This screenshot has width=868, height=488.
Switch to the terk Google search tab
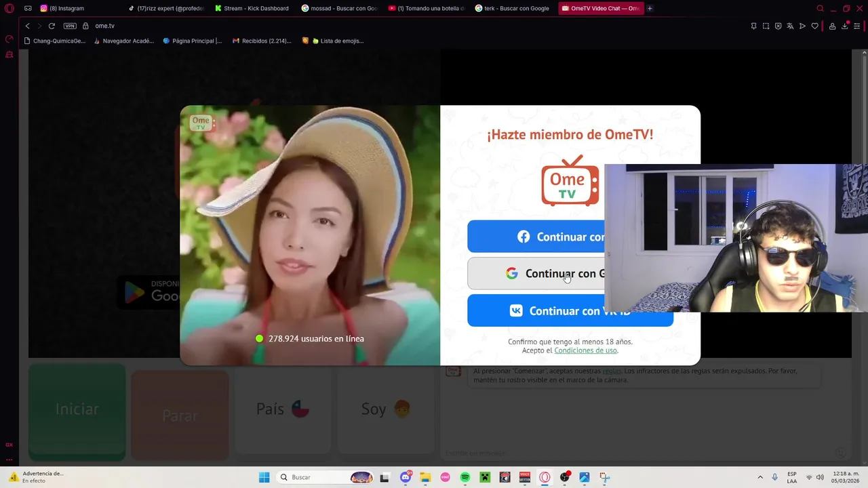tap(514, 8)
